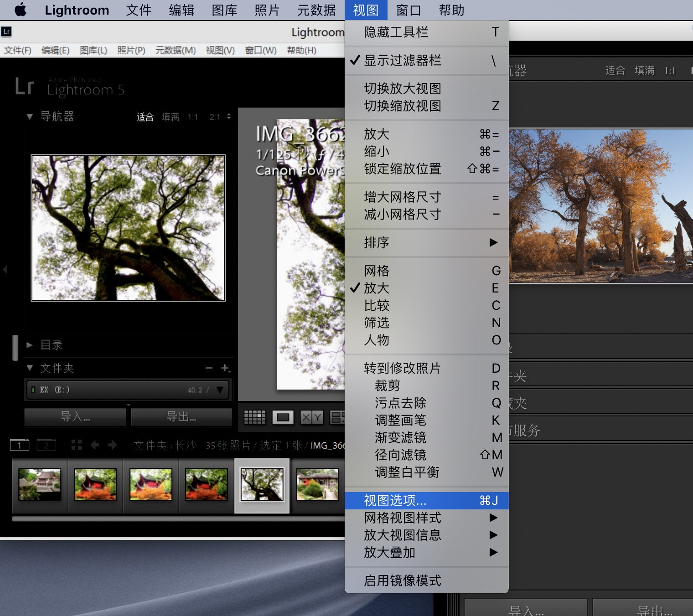Click the main window '1' display icon

click(20, 445)
